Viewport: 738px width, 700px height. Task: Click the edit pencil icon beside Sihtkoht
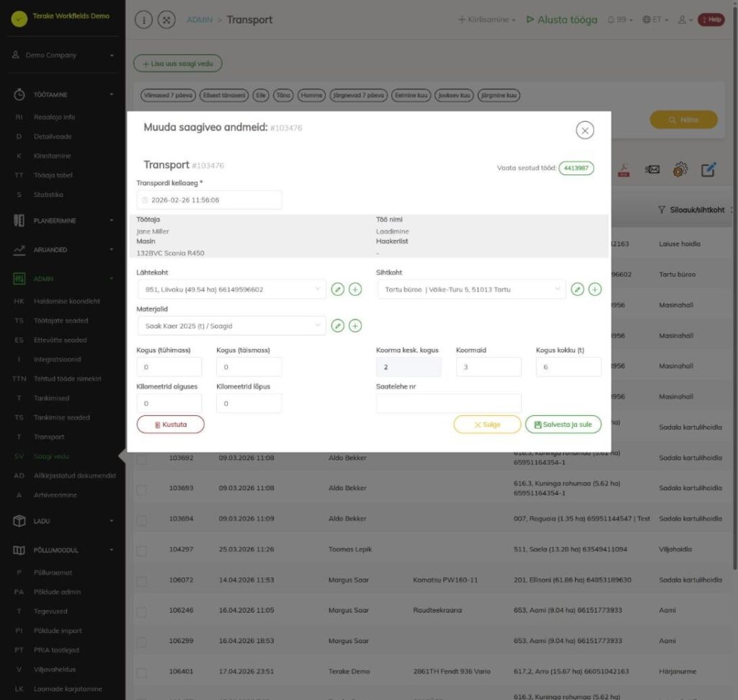577,289
